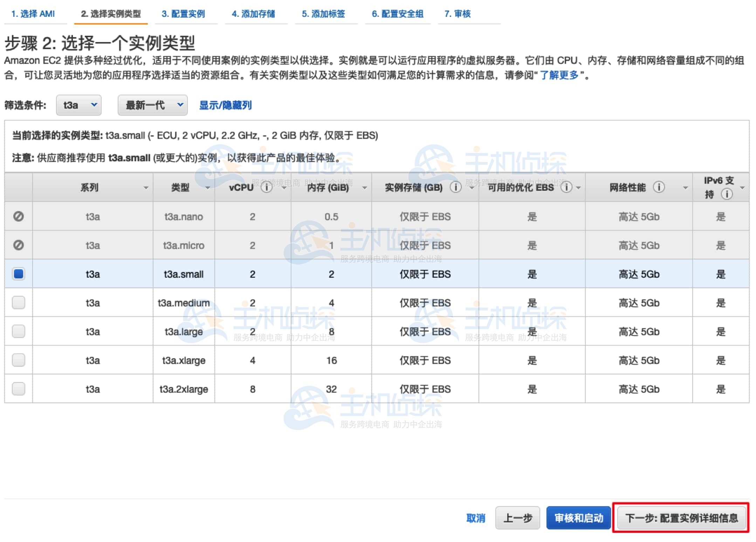Click the vCPU column info icon
Viewport: 756px width, 542px height.
267,187
